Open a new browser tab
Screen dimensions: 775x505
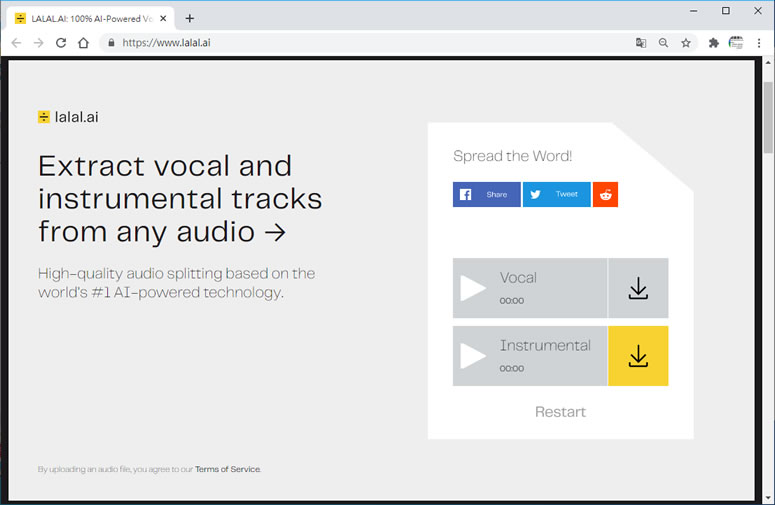190,18
